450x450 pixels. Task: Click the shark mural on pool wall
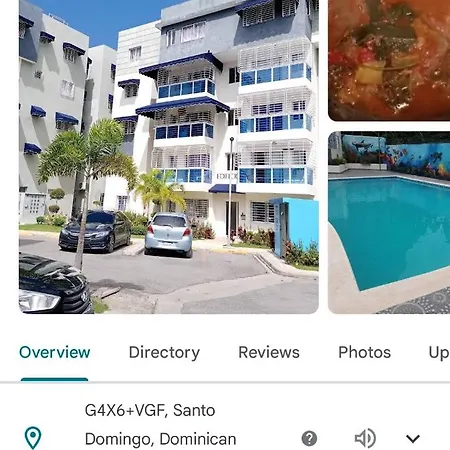(362, 145)
